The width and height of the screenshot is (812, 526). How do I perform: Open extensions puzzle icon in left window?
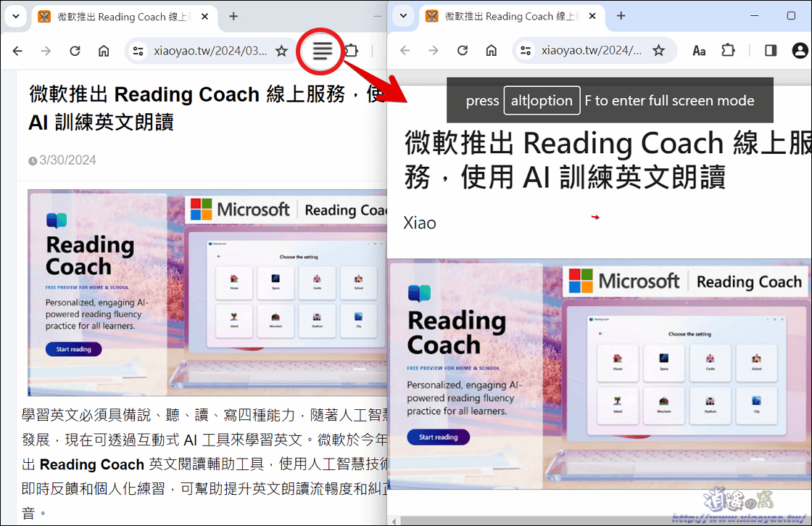352,51
